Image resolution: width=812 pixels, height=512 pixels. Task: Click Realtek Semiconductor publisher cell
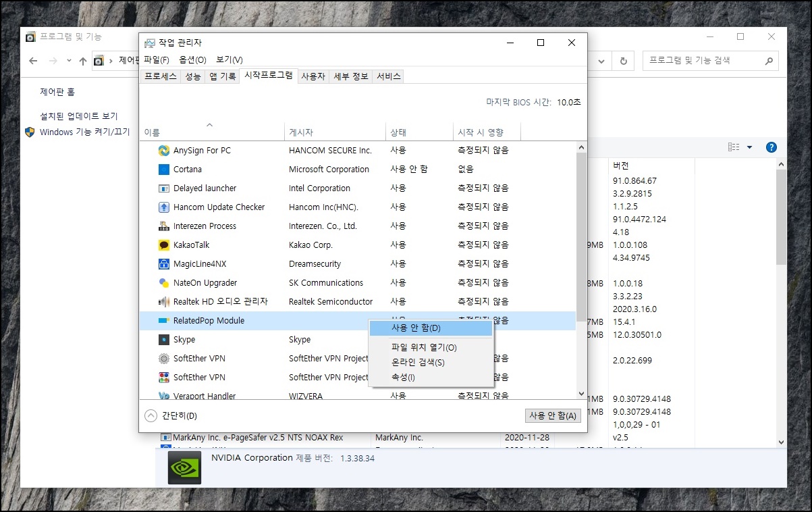click(x=331, y=302)
